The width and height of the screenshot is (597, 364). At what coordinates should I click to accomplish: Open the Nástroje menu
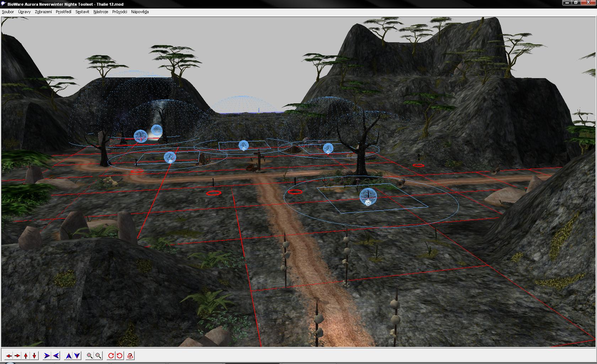click(x=101, y=12)
